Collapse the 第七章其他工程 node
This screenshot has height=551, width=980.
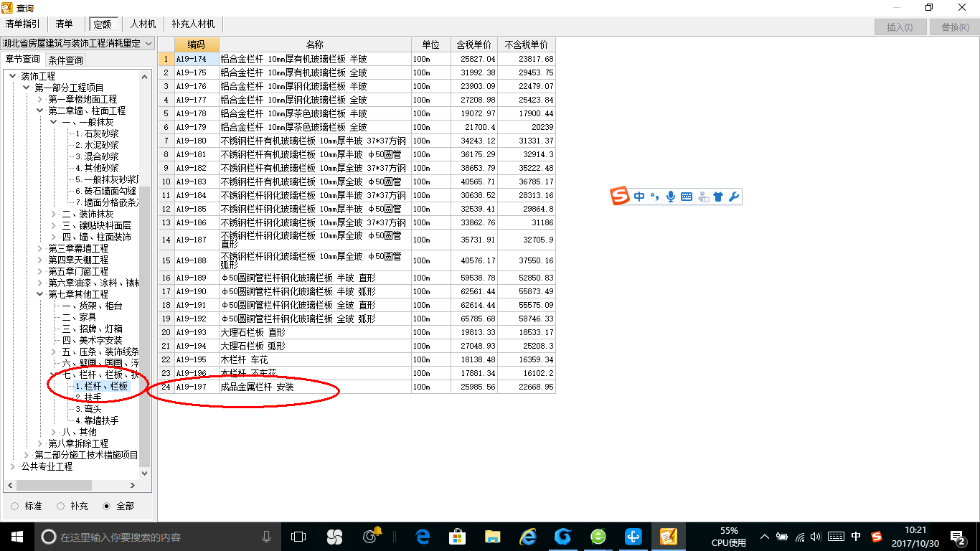(x=40, y=294)
